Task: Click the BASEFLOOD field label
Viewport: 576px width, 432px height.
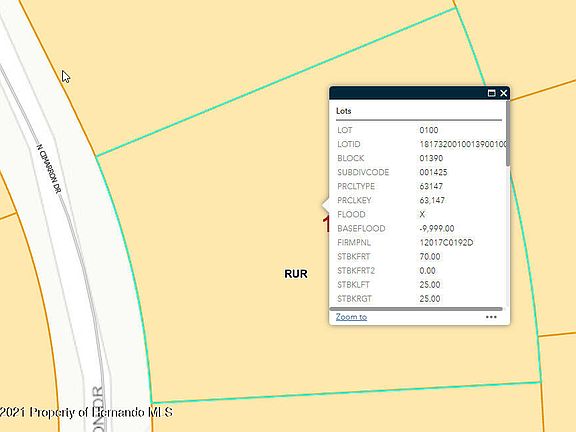Action: 361,228
